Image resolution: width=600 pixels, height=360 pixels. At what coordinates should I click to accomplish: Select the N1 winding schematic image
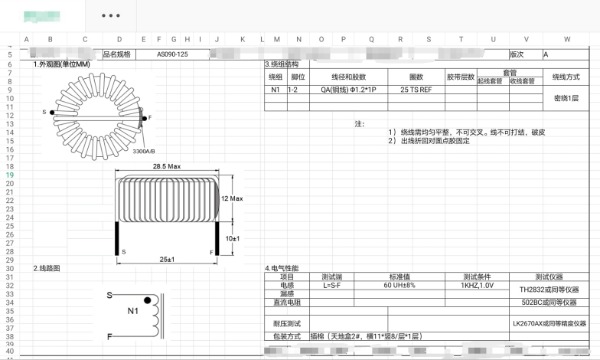136,316
